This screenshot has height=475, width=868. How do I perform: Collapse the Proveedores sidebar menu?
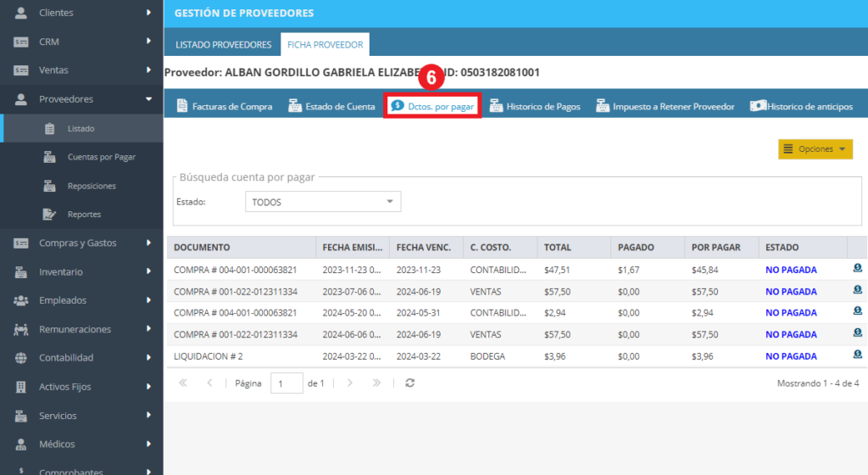[81, 99]
